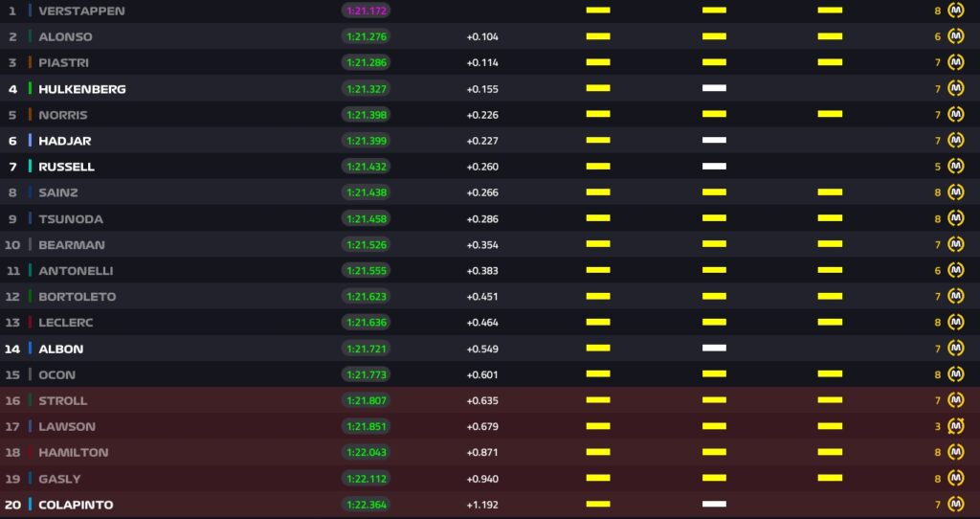Viewport: 980px width, 519px height.
Task: Click Hamilton's tyre compound icon
Action: click(x=955, y=452)
